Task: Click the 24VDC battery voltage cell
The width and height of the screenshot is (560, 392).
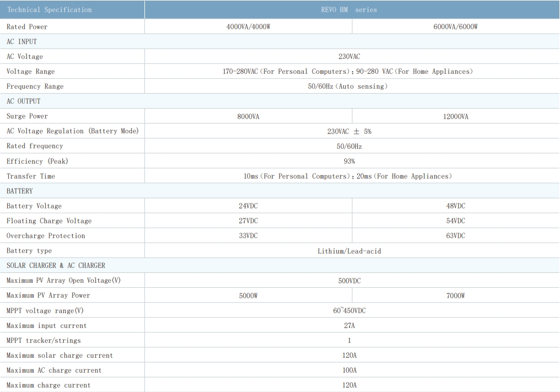Action: pyautogui.click(x=248, y=206)
